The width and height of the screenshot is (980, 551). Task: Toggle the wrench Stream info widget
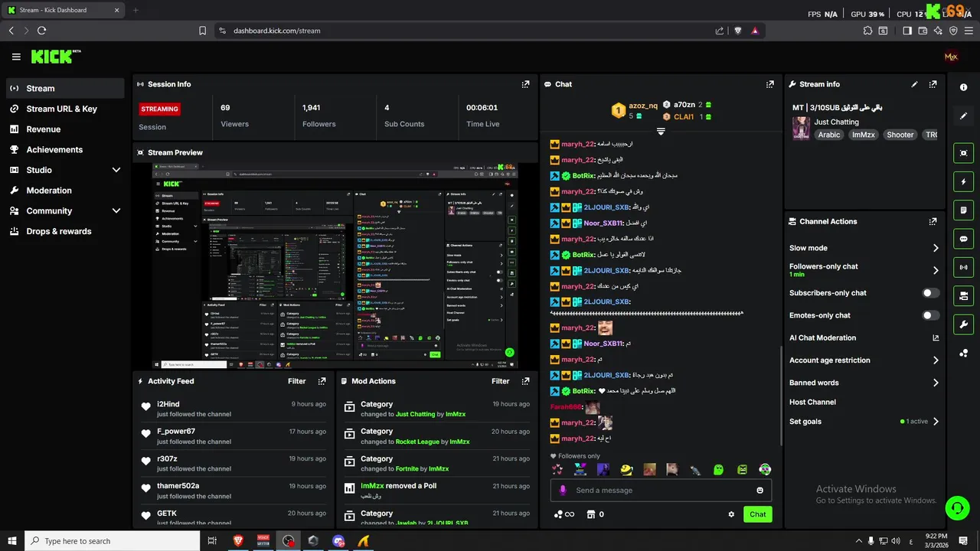click(x=964, y=324)
